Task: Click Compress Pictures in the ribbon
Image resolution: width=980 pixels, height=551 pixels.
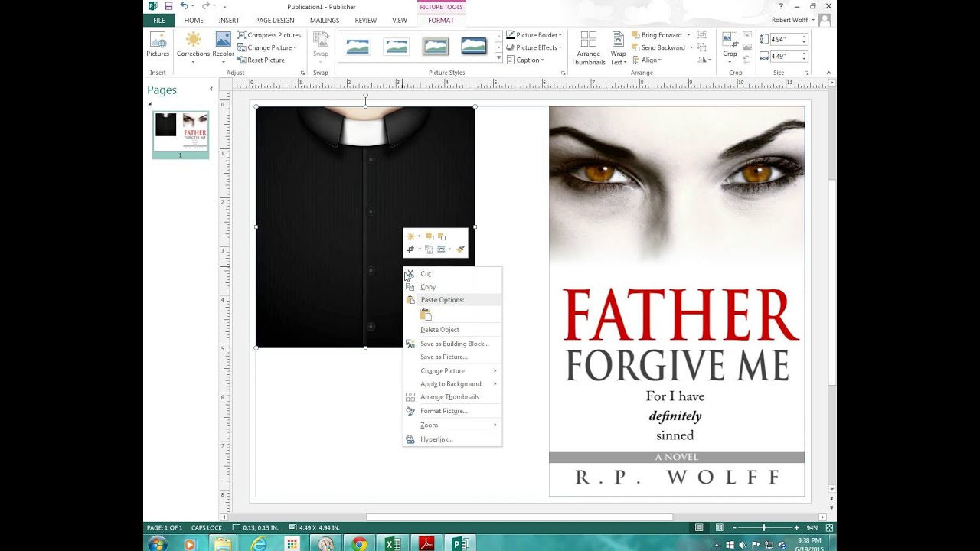Action: coord(269,35)
